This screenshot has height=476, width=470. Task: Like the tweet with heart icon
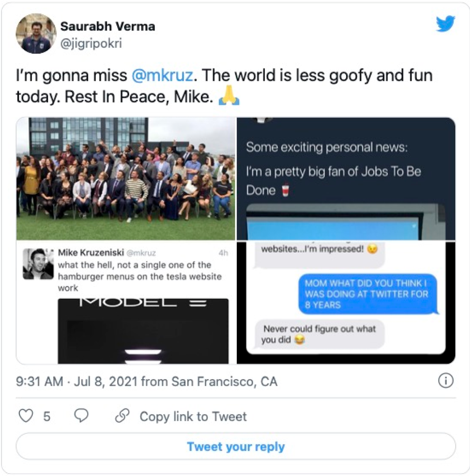(x=26, y=416)
